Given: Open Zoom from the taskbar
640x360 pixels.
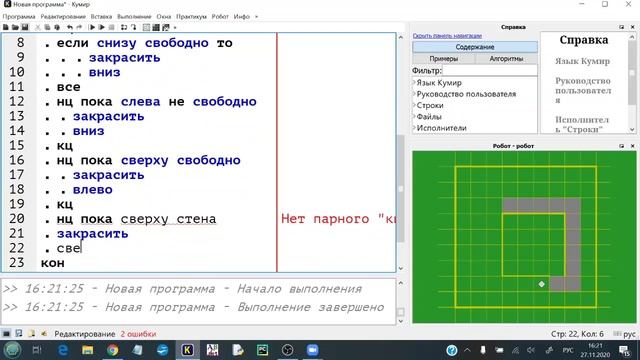Looking at the screenshot, I should pos(313,350).
